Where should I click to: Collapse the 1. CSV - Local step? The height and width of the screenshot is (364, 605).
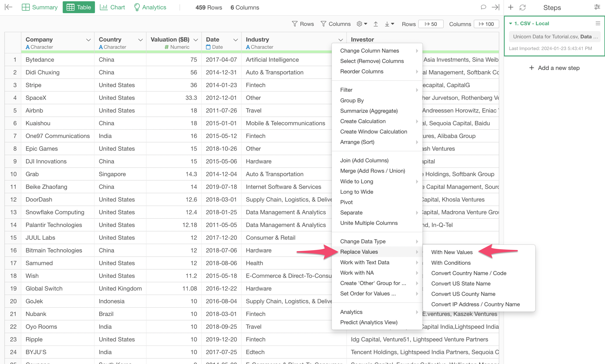(510, 24)
